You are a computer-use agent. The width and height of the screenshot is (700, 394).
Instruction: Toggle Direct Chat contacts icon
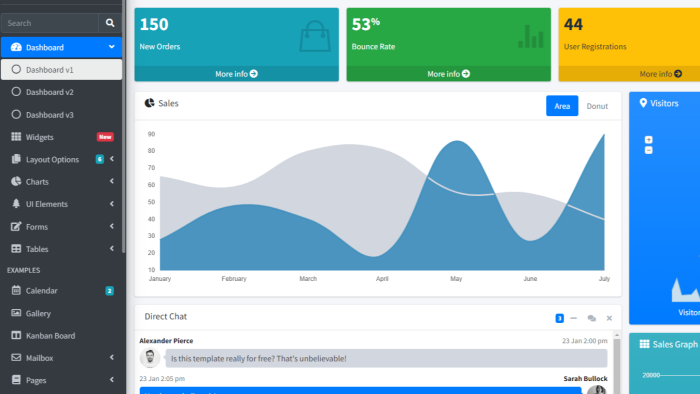(x=592, y=318)
